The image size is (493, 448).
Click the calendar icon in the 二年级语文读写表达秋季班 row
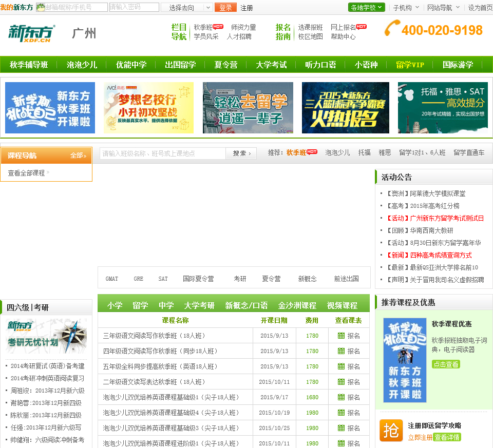(341, 382)
